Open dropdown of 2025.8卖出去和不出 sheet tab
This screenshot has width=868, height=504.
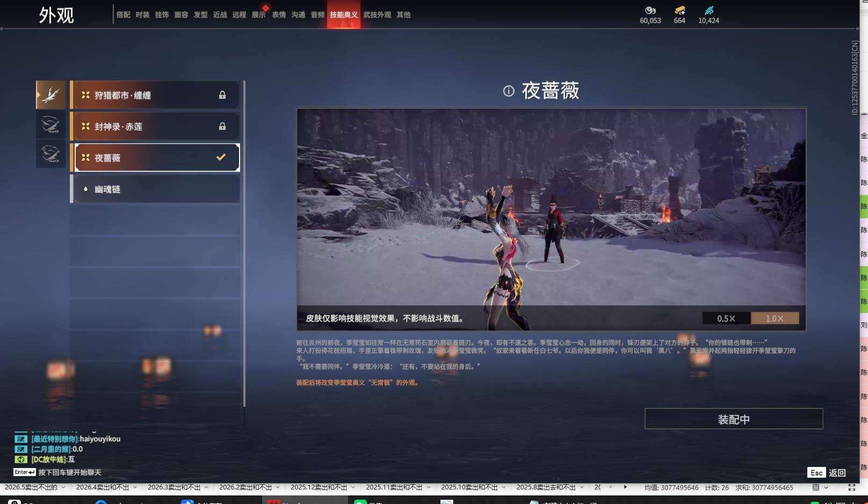(582, 487)
